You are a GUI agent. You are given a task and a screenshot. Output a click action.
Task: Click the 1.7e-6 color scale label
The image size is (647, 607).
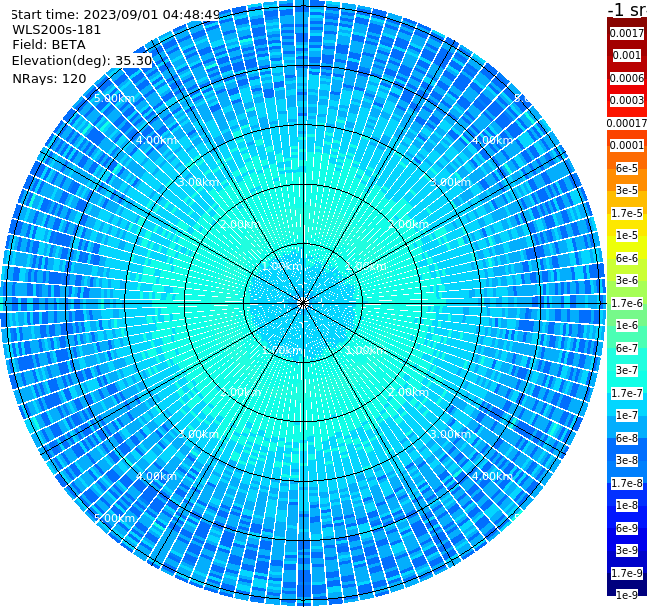point(627,303)
